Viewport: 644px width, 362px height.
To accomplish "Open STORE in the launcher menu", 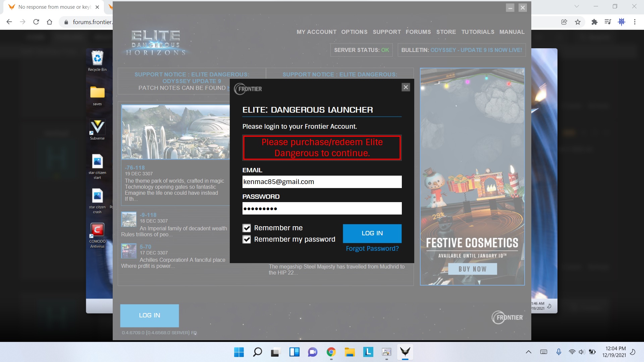I will point(446,32).
